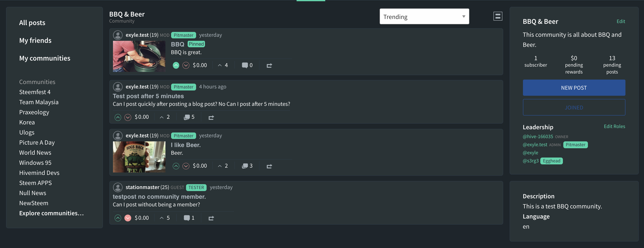644x248 pixels.
Task: Open the Hivemind Devs community
Action: [x=39, y=173]
